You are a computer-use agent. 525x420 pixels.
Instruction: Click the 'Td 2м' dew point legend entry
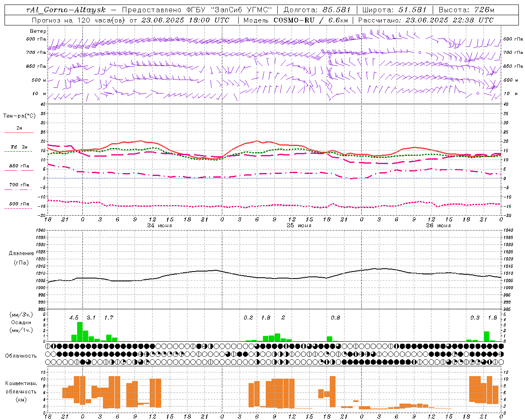(x=19, y=147)
